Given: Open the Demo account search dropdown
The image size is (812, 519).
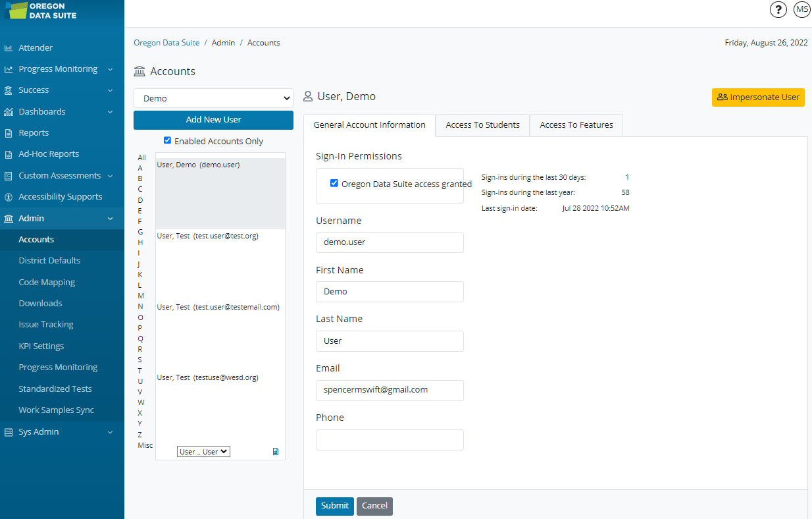Looking at the screenshot, I should point(213,98).
